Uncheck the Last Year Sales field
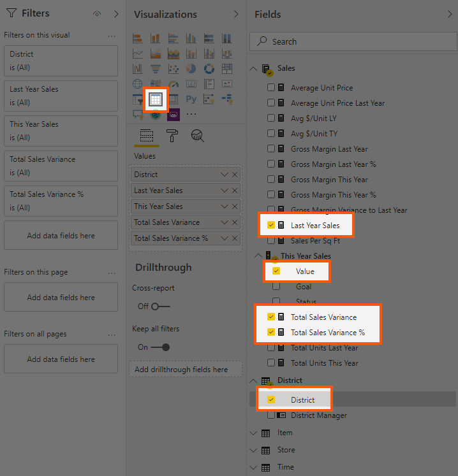Viewport: 458px width, 476px height. pyautogui.click(x=271, y=225)
